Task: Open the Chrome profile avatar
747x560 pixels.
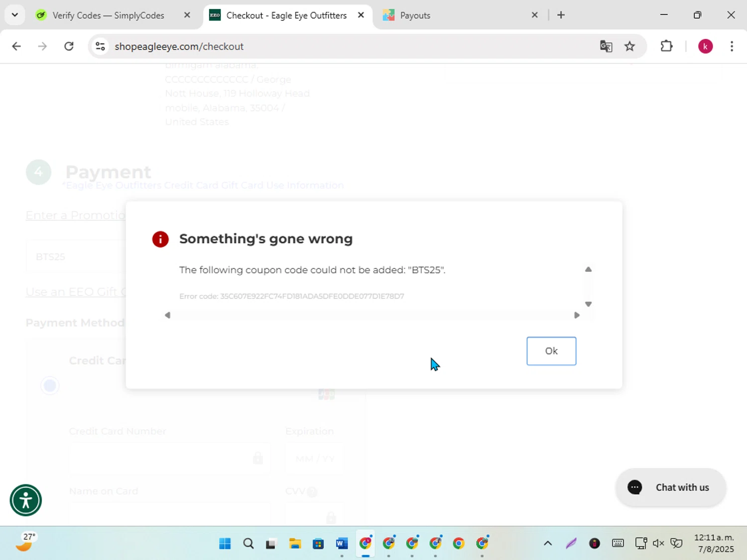Action: pyautogui.click(x=705, y=46)
